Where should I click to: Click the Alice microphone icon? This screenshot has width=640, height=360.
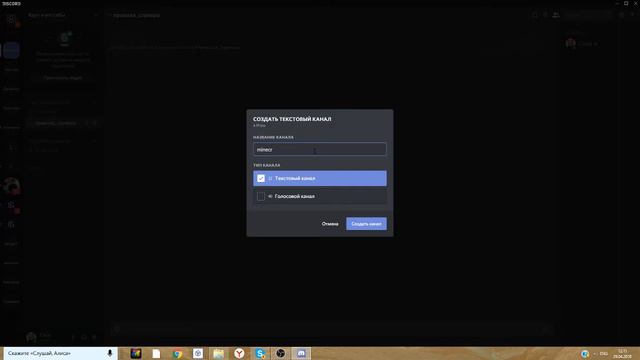tap(110, 353)
